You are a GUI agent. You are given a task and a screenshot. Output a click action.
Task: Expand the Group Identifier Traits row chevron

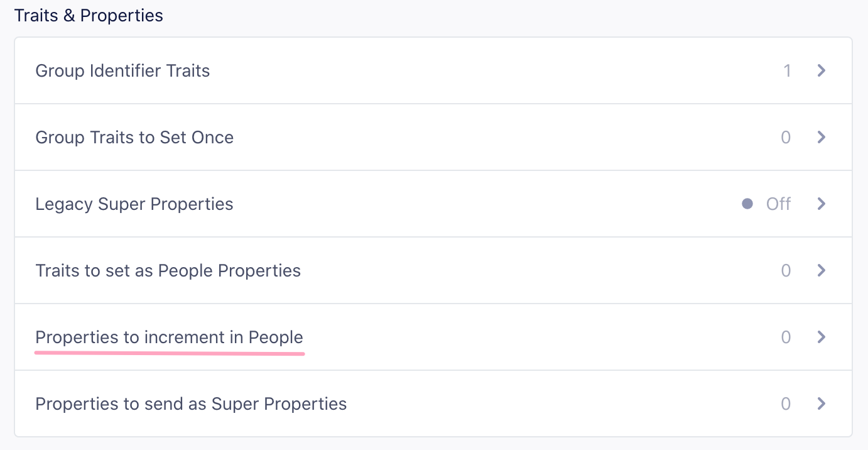[x=821, y=70]
